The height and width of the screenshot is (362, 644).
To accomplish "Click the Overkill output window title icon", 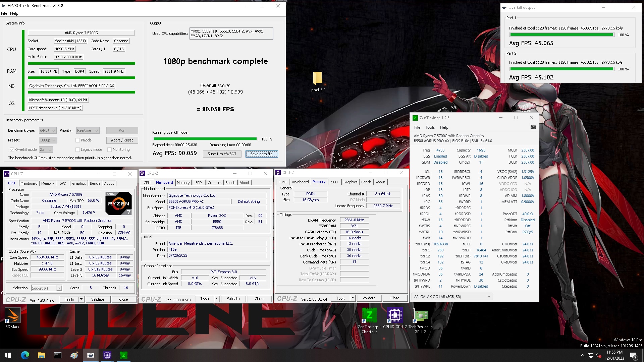I will (504, 7).
